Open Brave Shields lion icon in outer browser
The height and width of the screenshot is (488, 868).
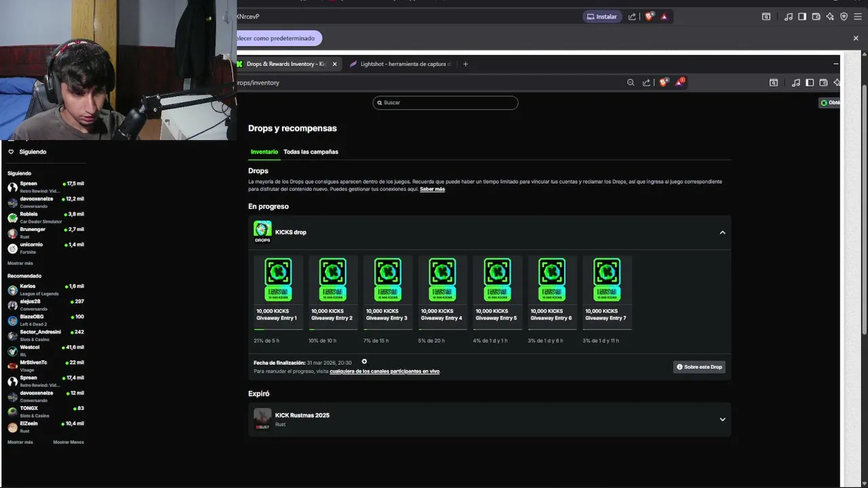pyautogui.click(x=649, y=16)
